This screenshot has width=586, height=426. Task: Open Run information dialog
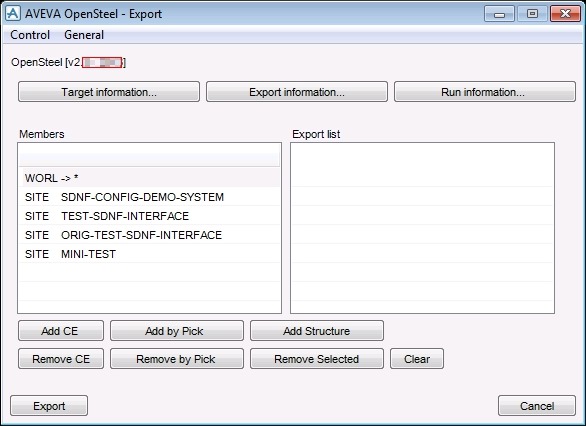485,92
